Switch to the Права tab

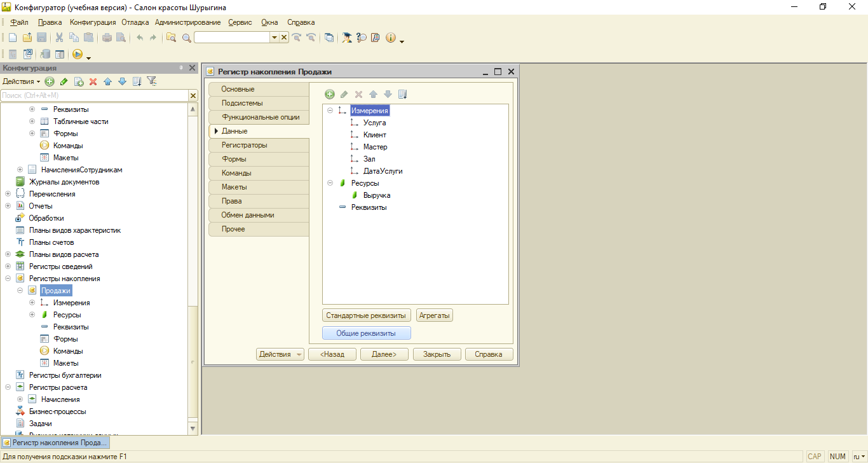tap(259, 201)
